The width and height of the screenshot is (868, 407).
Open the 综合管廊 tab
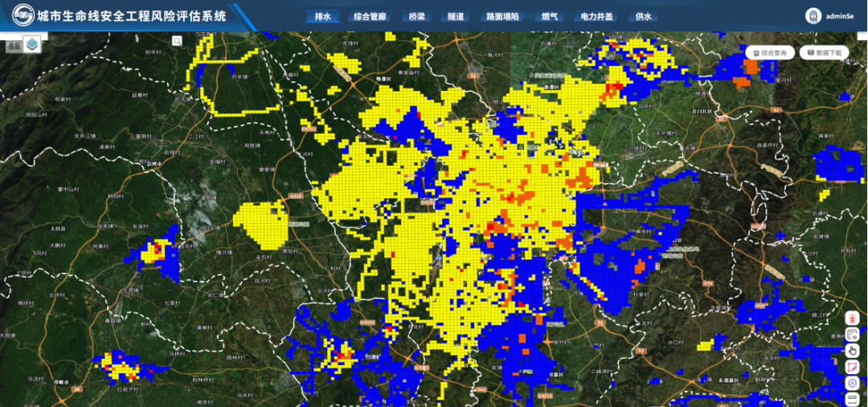370,16
